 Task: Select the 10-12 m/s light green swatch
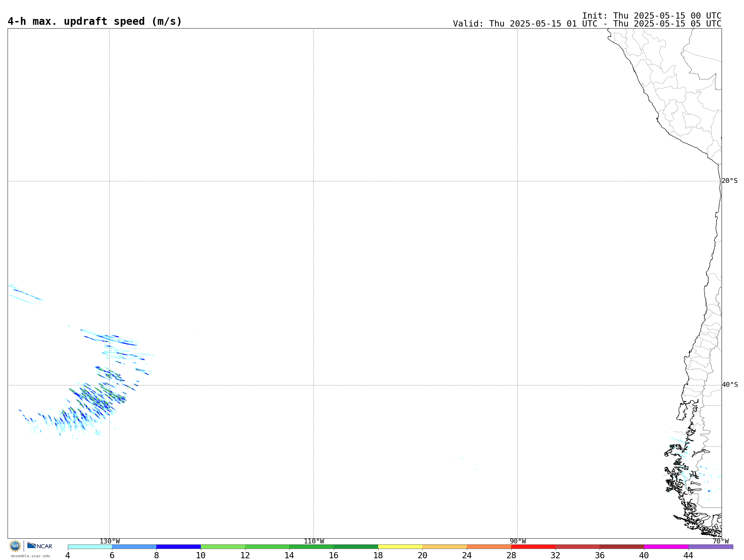coord(223,547)
